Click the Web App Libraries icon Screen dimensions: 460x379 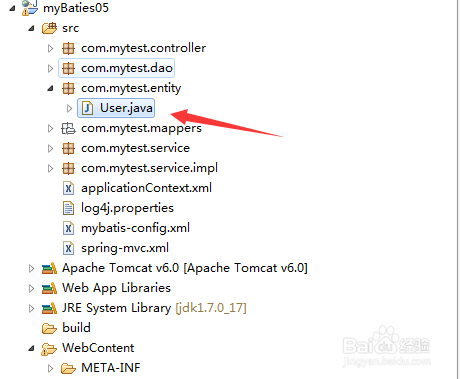[49, 288]
